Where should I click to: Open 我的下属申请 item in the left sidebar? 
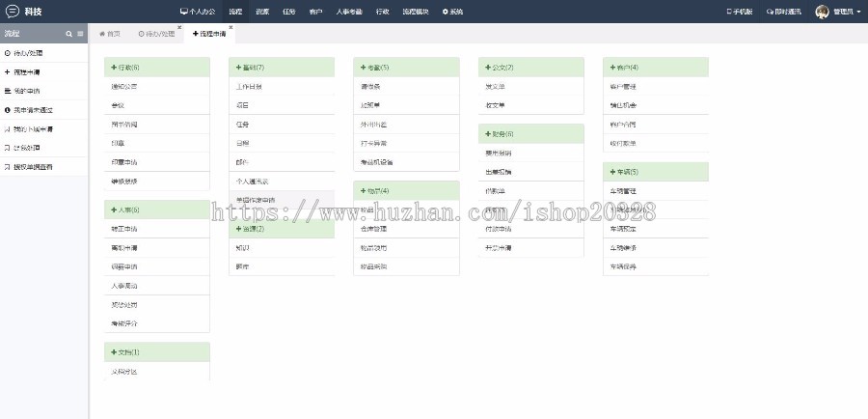[43, 129]
